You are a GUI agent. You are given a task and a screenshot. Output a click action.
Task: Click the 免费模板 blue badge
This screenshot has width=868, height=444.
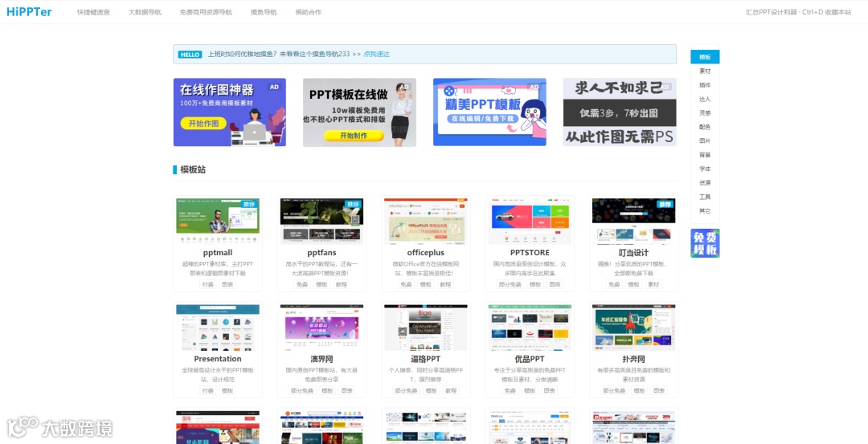click(705, 243)
